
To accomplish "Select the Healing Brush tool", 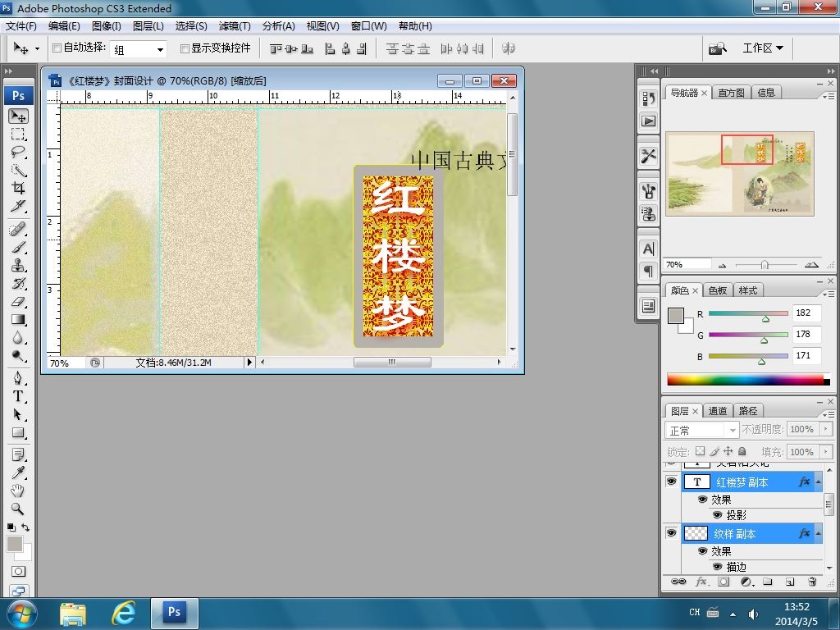I will (x=18, y=230).
